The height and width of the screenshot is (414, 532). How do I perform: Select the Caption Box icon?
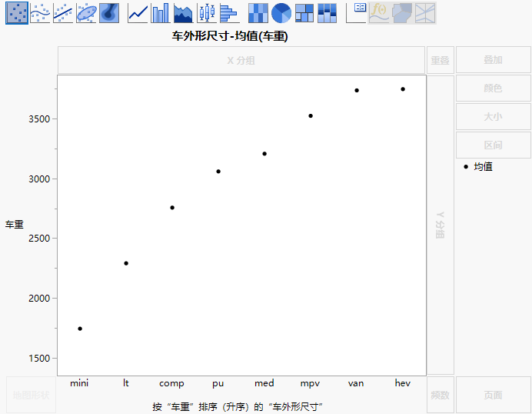[356, 13]
